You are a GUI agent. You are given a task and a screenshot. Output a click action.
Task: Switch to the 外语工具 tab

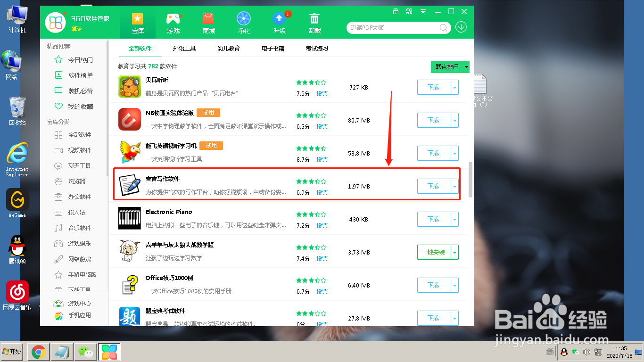(x=184, y=48)
